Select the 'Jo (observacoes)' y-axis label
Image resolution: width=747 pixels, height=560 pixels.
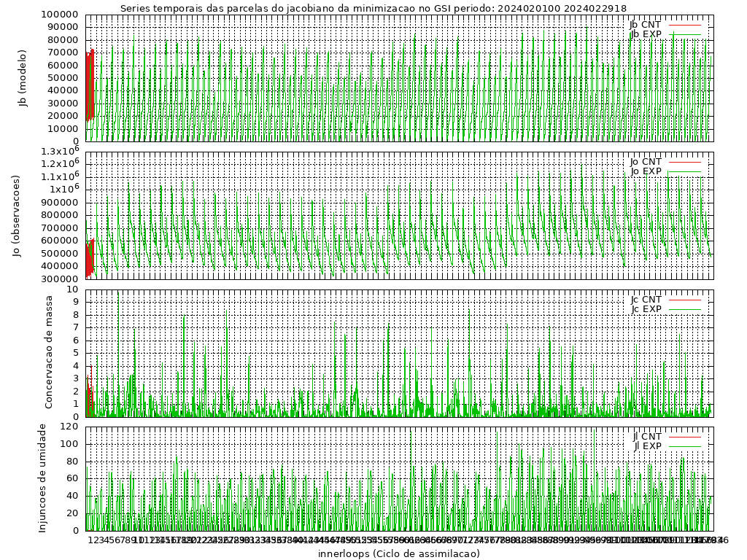pyautogui.click(x=17, y=215)
